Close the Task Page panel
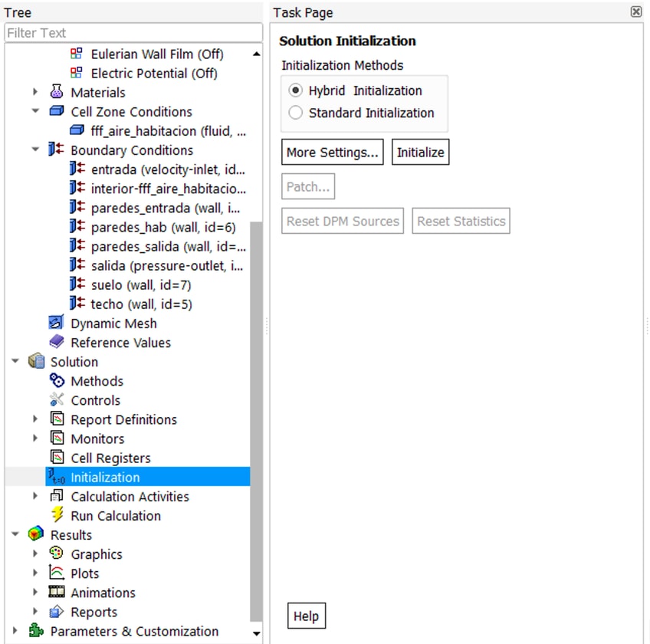The width and height of the screenshot is (650, 644). (635, 12)
